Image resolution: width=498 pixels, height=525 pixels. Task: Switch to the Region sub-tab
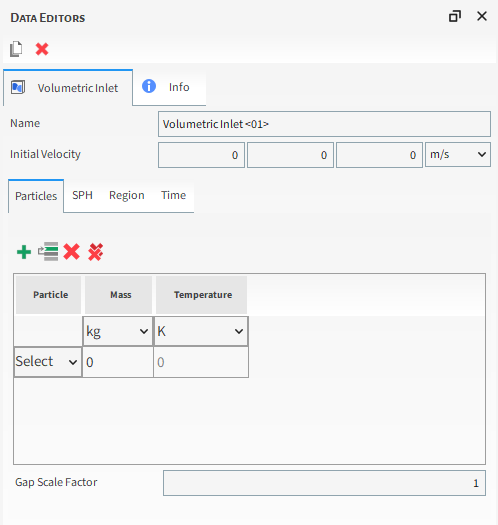127,195
